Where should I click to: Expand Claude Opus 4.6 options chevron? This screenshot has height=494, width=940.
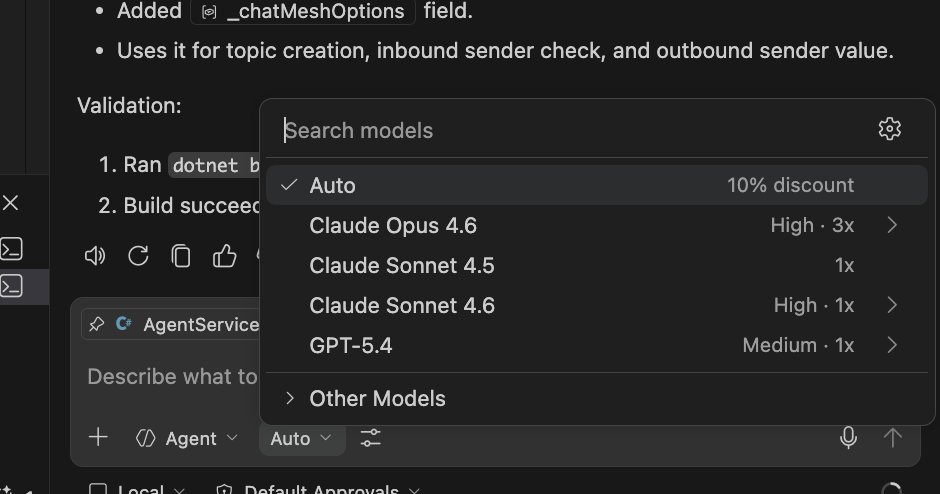point(892,225)
